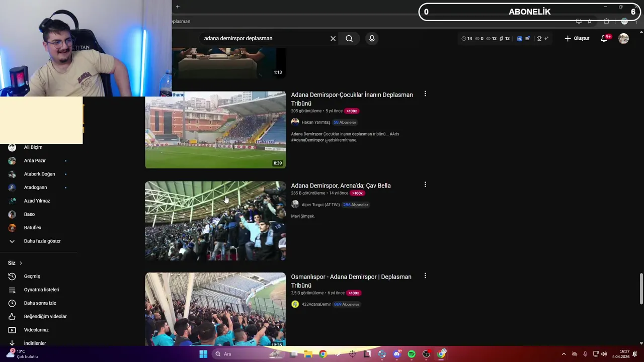Clear the YouTube search box with X

coord(333,38)
